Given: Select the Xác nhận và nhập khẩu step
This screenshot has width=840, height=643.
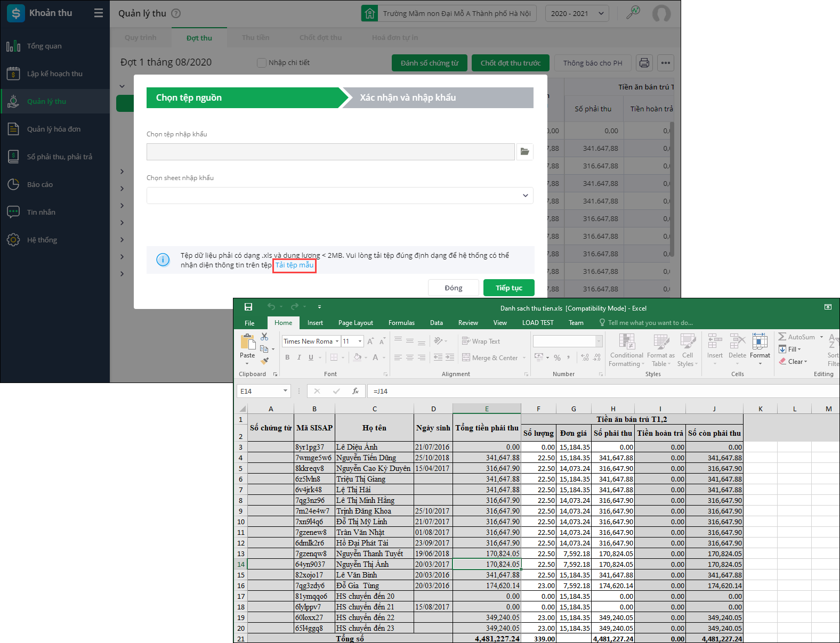Looking at the screenshot, I should coord(438,98).
